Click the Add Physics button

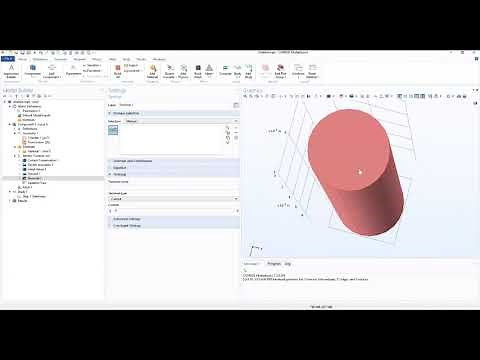[x=183, y=71]
